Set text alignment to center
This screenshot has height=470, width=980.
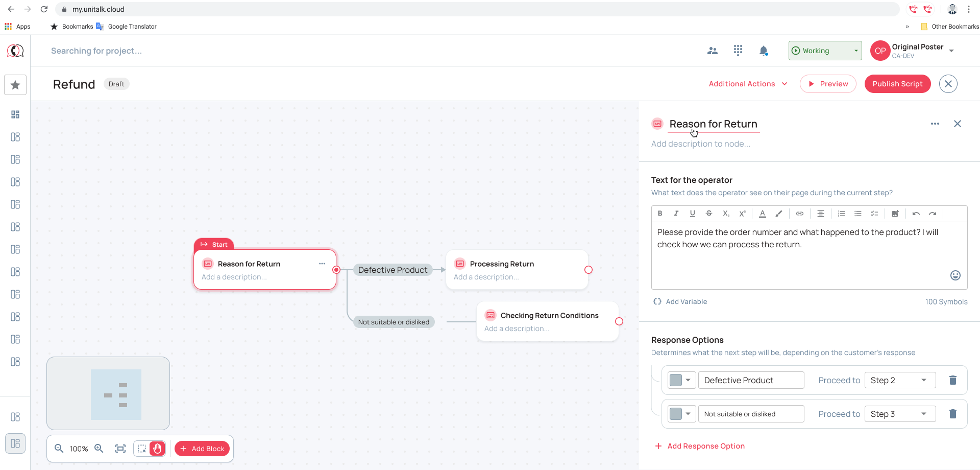[821, 214]
